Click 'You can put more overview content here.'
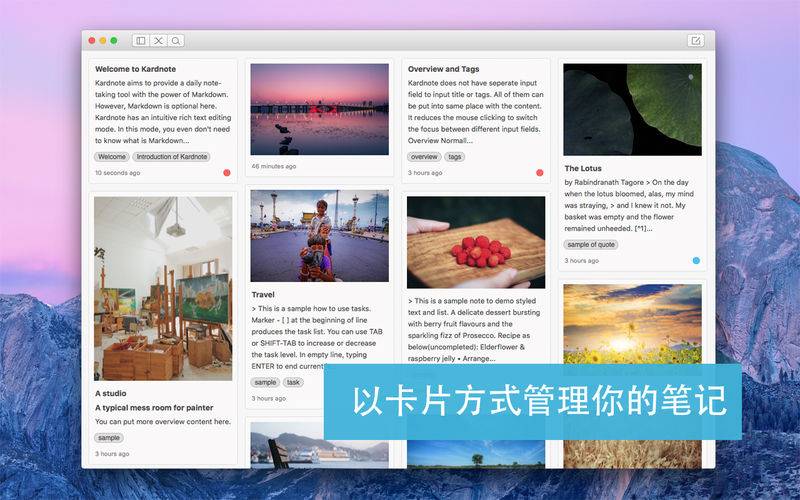 163,421
